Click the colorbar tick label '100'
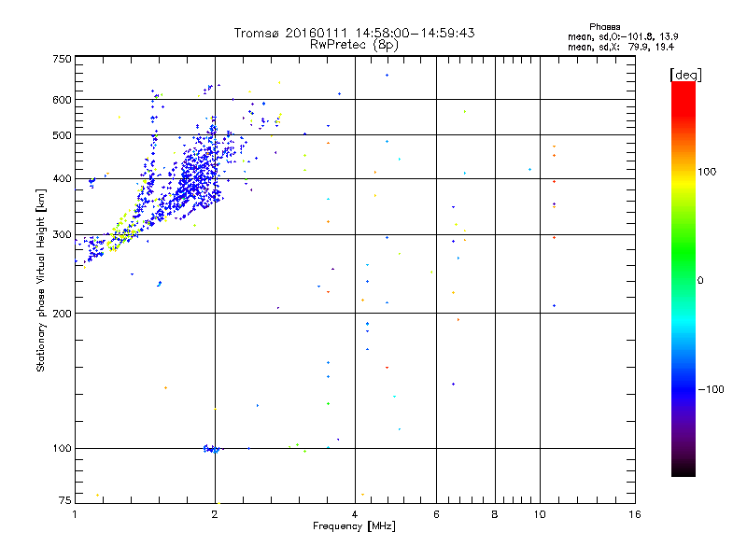This screenshot has height=560, width=747. 707,172
